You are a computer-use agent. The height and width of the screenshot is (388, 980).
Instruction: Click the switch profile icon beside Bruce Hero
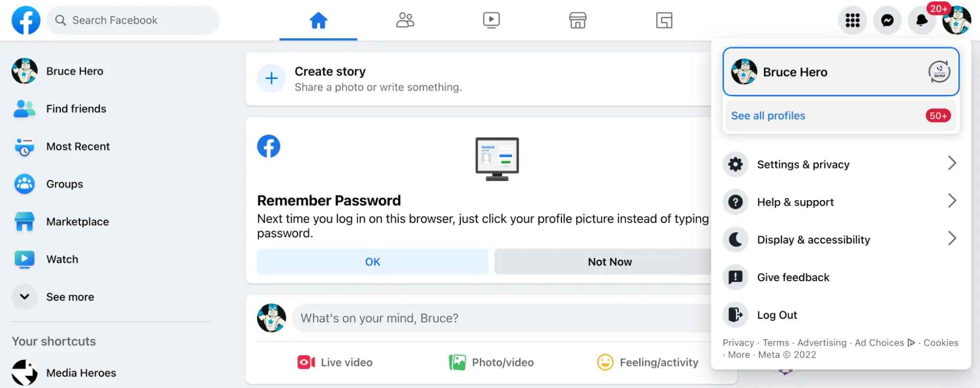[x=939, y=72]
